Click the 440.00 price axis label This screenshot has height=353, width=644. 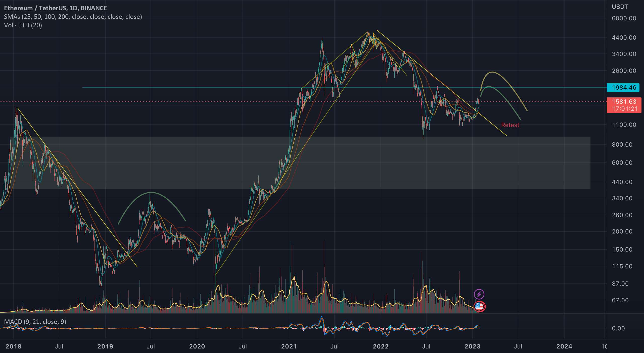point(622,182)
